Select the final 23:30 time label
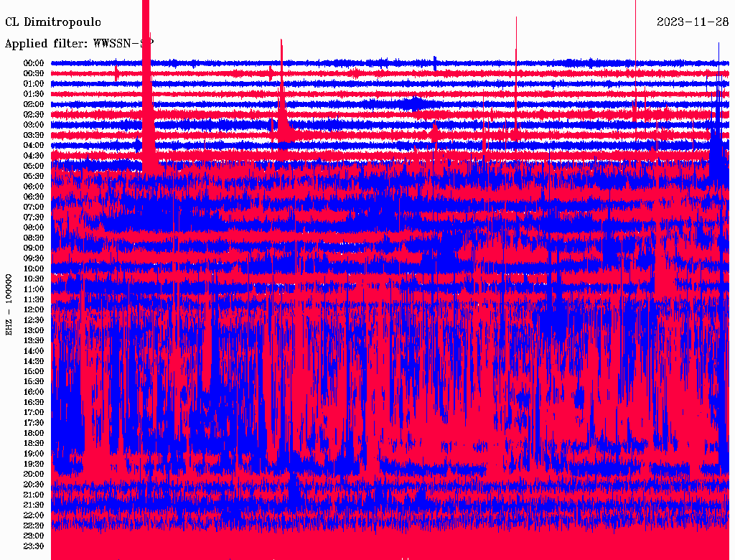The height and width of the screenshot is (560, 735). click(34, 546)
